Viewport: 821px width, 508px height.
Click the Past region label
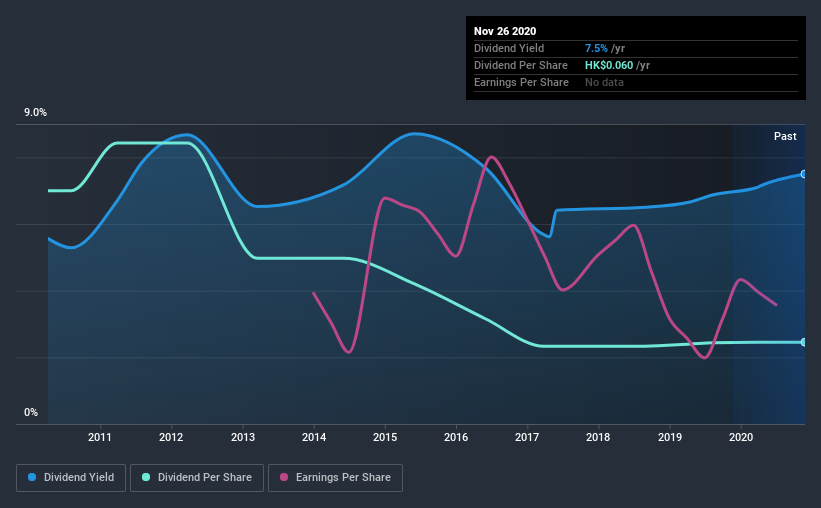pyautogui.click(x=785, y=136)
